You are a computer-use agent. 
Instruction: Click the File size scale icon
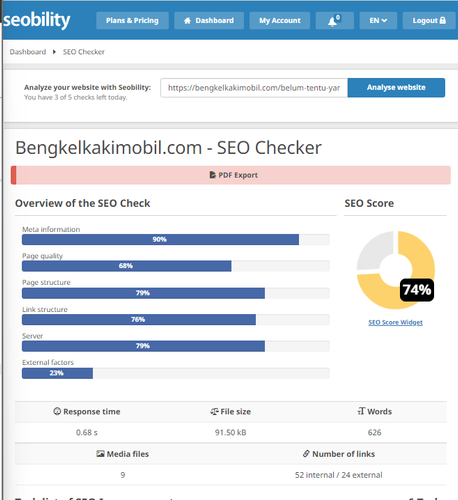[214, 412]
